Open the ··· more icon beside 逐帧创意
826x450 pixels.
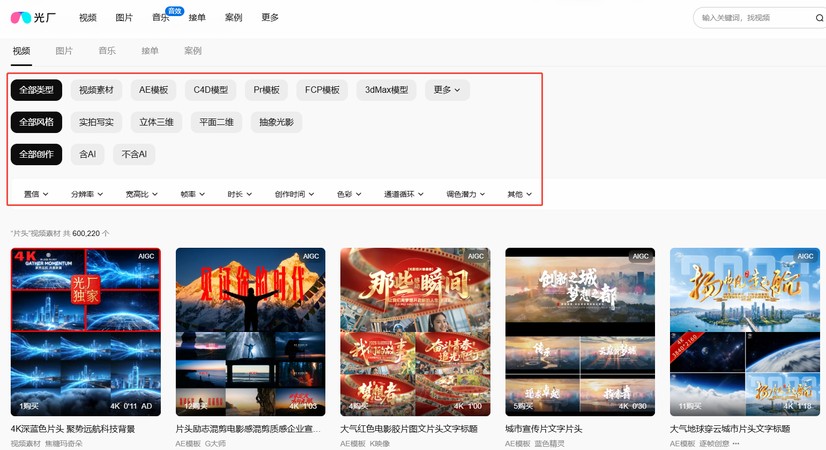(x=736, y=444)
